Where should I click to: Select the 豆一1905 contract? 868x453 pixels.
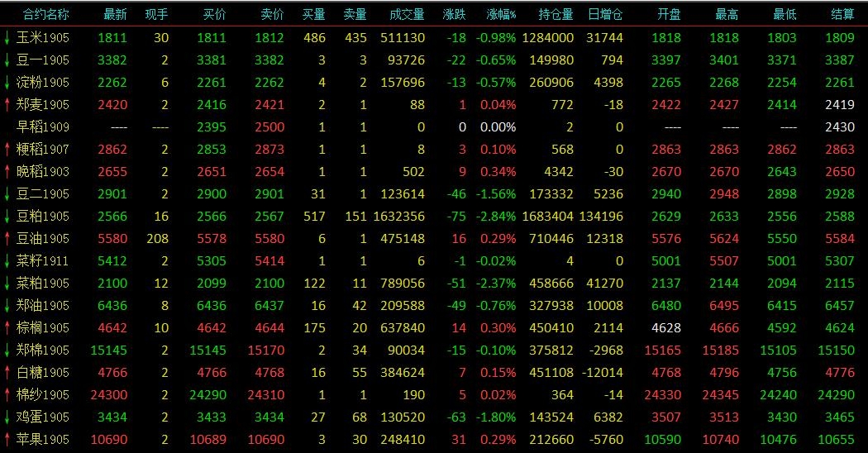click(x=43, y=60)
